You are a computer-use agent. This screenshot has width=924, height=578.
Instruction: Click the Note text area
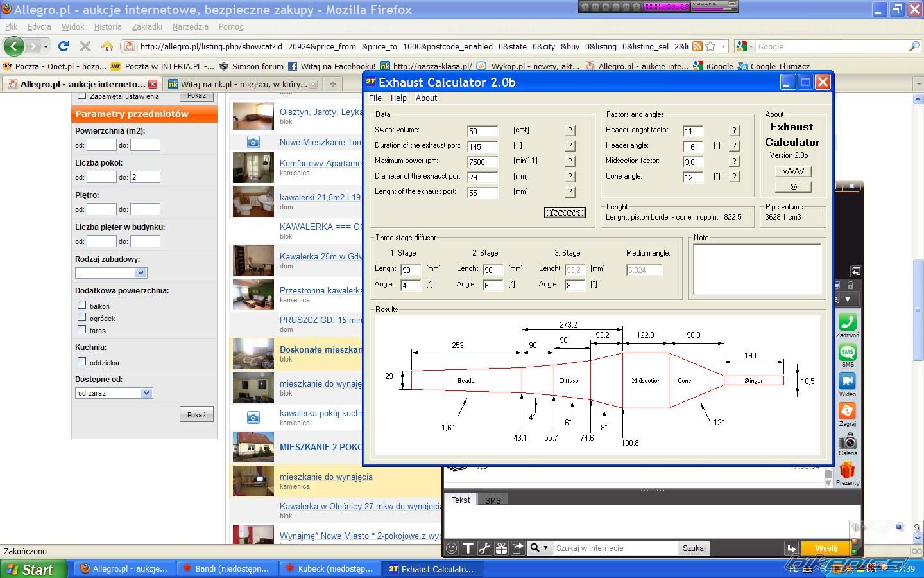[x=757, y=268]
